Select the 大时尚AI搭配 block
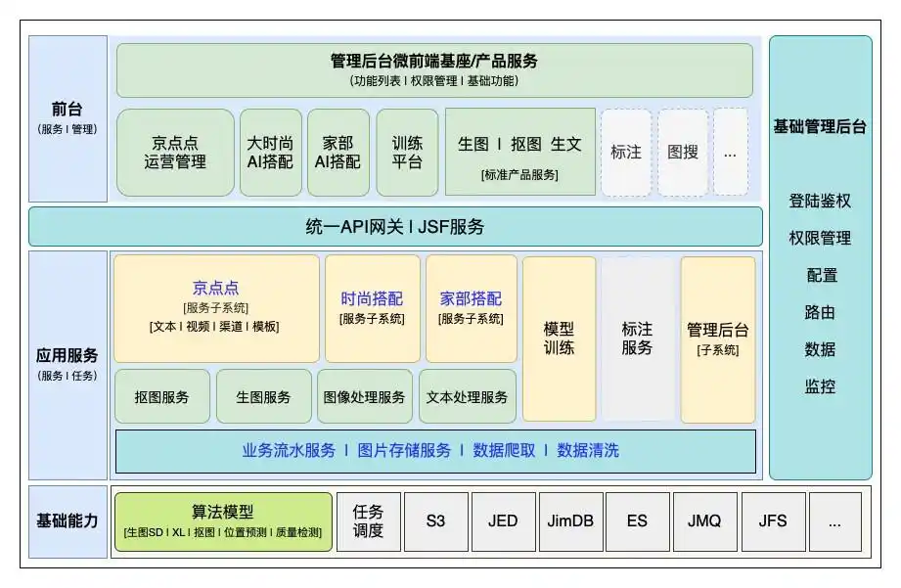Viewport: 901px width, 588px height. (270, 153)
